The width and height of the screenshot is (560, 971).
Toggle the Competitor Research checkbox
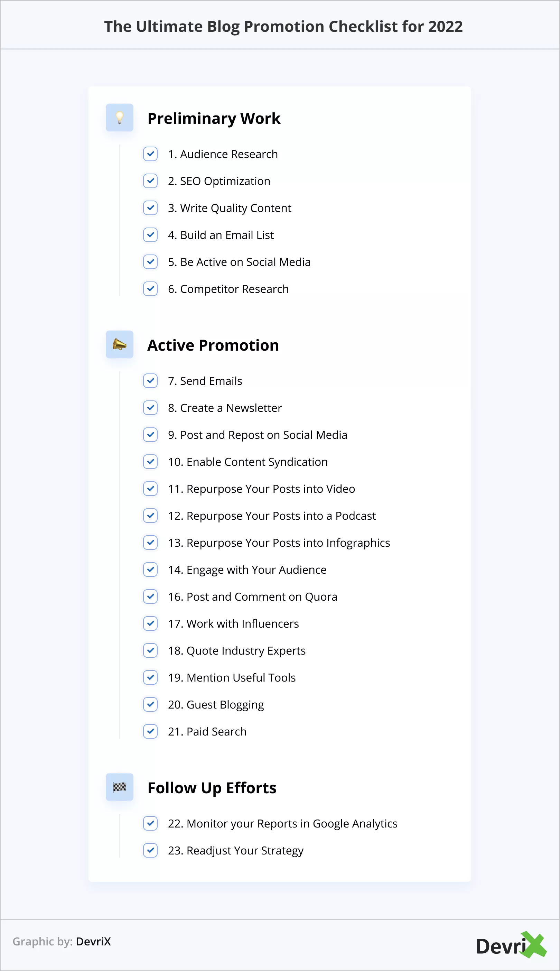pyautogui.click(x=150, y=288)
